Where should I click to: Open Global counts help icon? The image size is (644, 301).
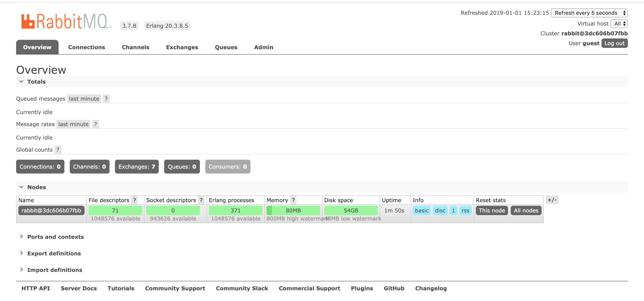click(58, 150)
